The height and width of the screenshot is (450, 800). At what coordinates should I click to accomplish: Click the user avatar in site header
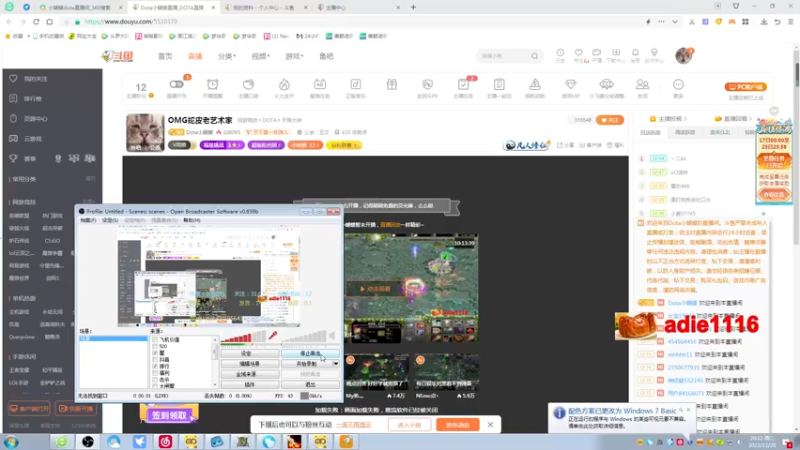tap(684, 55)
